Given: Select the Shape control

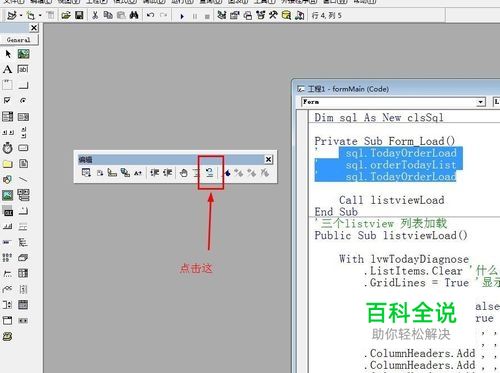Looking at the screenshot, I should [7, 179].
